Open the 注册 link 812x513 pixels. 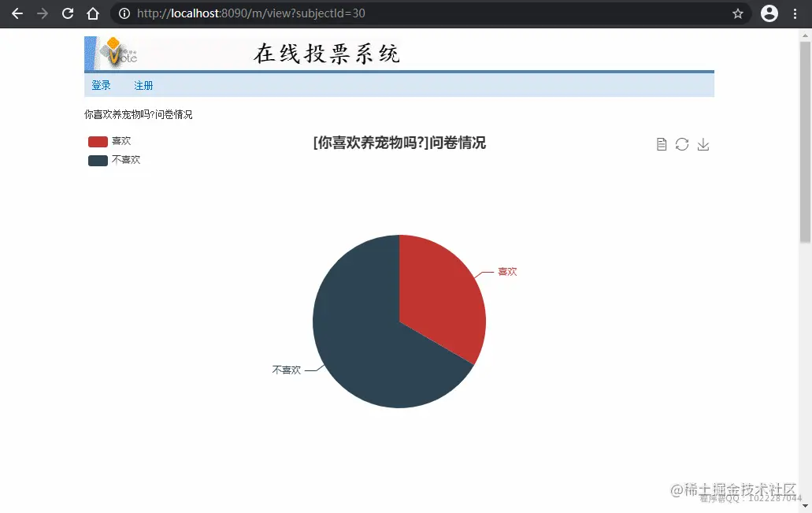pos(143,85)
